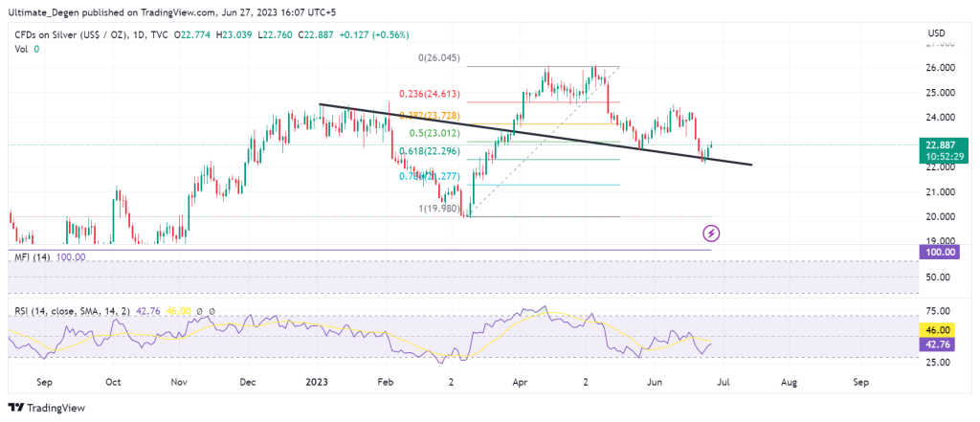Screen dimensions: 980x422
Task: Click the Apr label on time axis
Action: tap(520, 382)
